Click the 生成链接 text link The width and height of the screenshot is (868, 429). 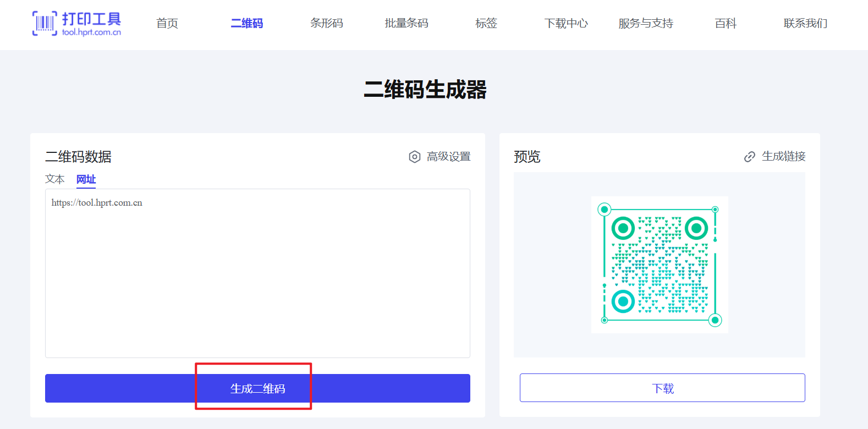click(x=784, y=156)
